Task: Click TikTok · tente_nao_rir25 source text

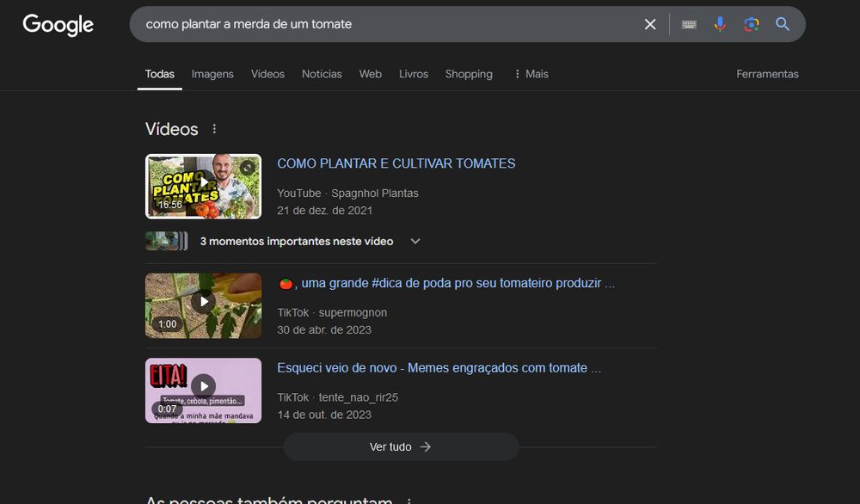Action: pyautogui.click(x=337, y=397)
